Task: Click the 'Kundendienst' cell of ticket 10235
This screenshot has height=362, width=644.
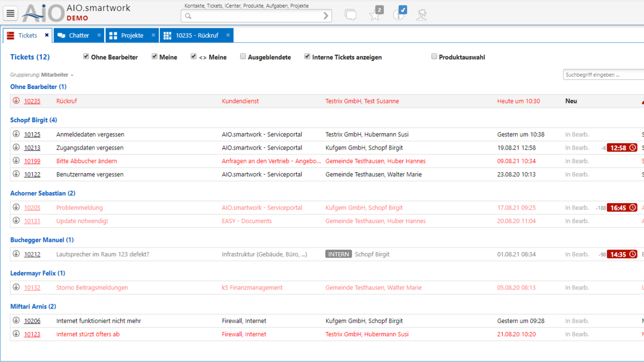Action: [240, 101]
